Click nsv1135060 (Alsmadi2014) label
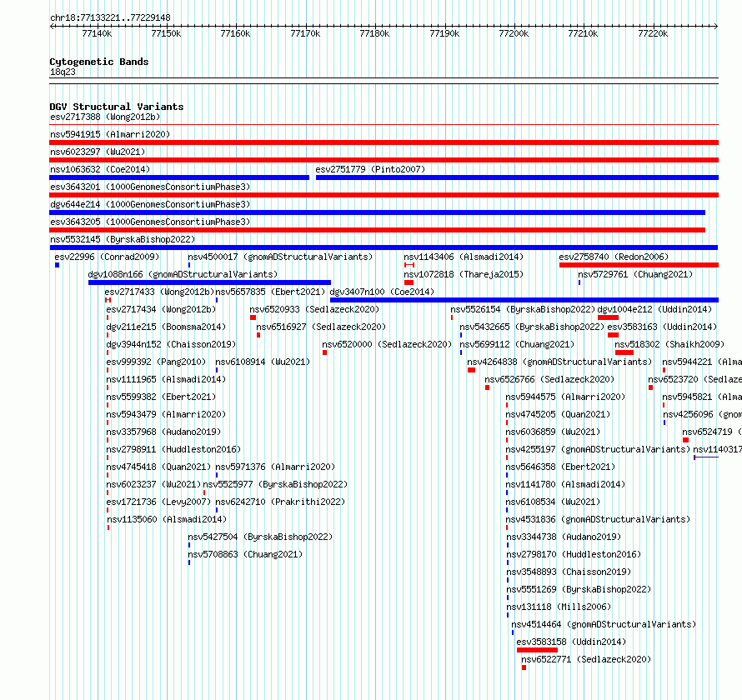 point(167,519)
